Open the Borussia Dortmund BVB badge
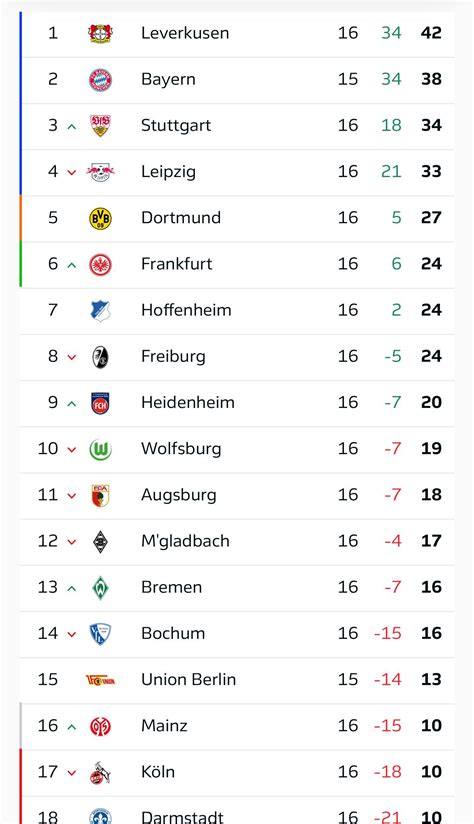474x824 pixels. click(x=100, y=219)
